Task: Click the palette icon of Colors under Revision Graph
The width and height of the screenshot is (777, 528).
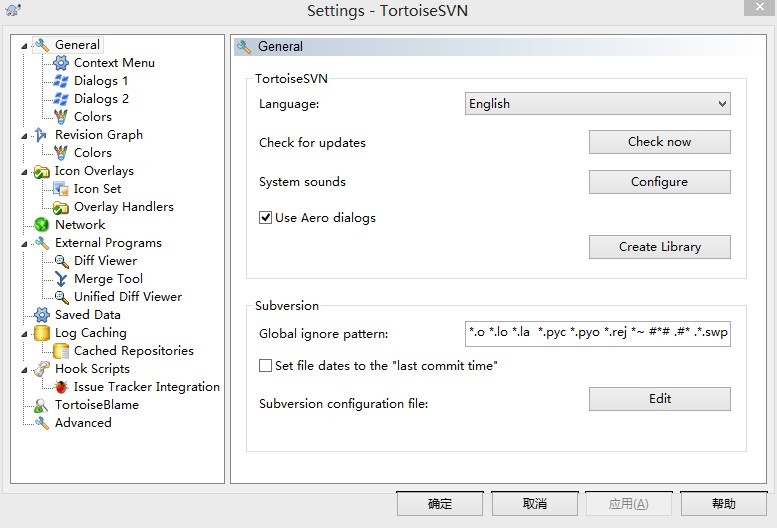Action: click(61, 153)
